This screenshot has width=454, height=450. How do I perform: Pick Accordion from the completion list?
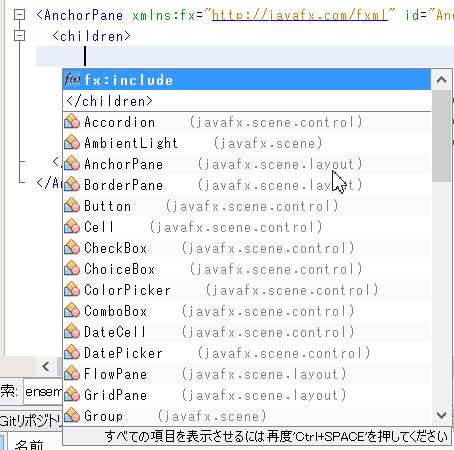tap(247, 122)
